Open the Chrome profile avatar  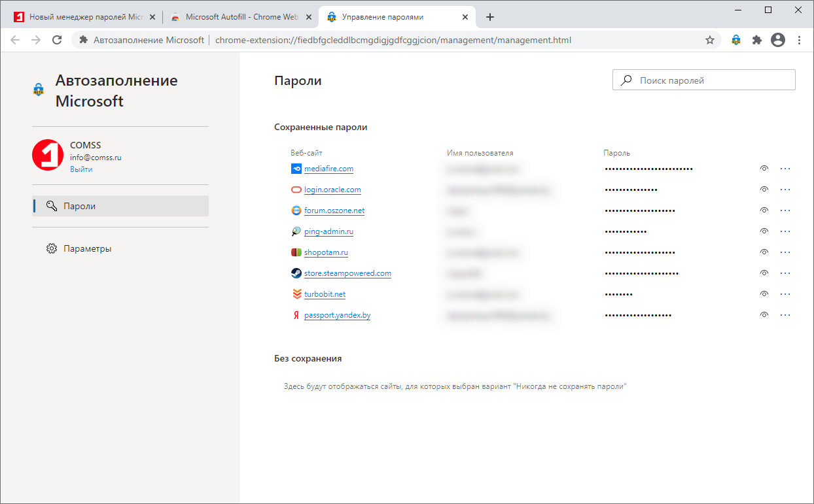[x=778, y=40]
